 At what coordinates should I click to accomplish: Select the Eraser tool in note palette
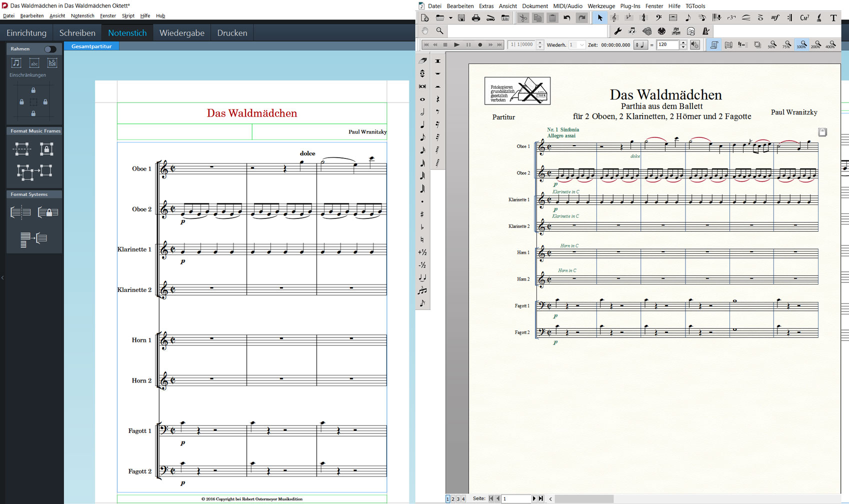tap(422, 60)
